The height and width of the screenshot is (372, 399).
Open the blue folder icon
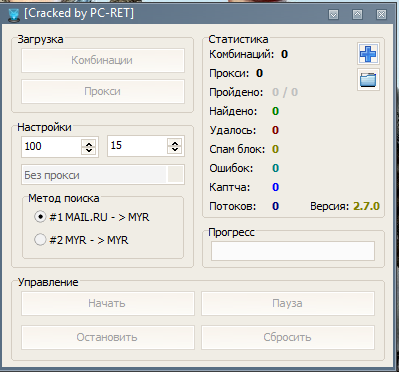(368, 80)
